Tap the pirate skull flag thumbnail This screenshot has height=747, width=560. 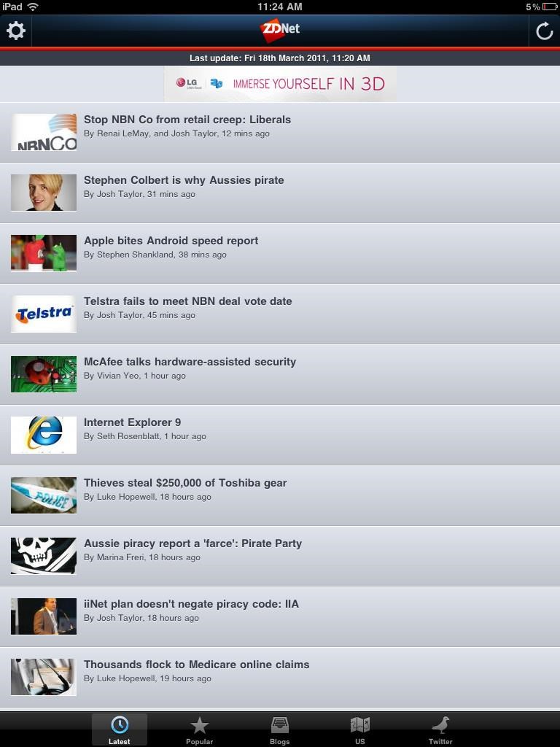tap(44, 555)
